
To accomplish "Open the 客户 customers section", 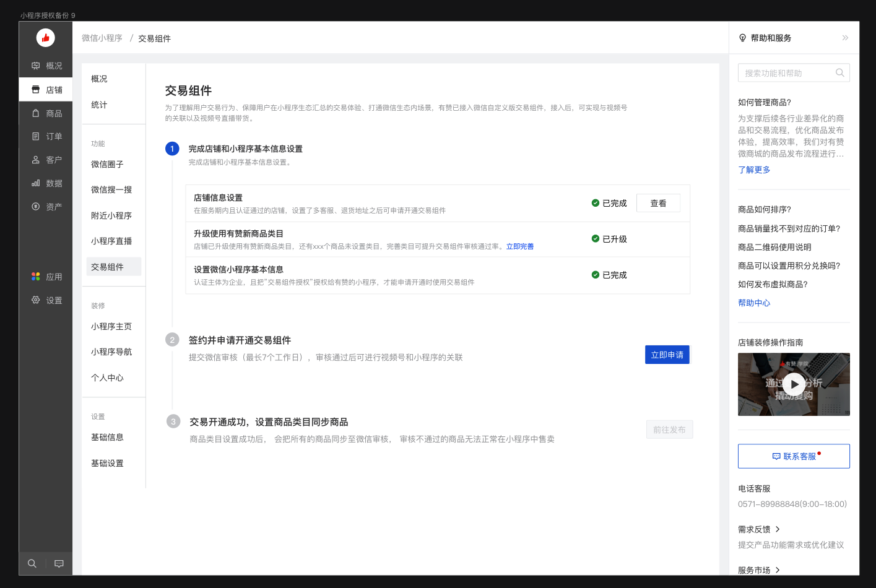I will (x=46, y=160).
